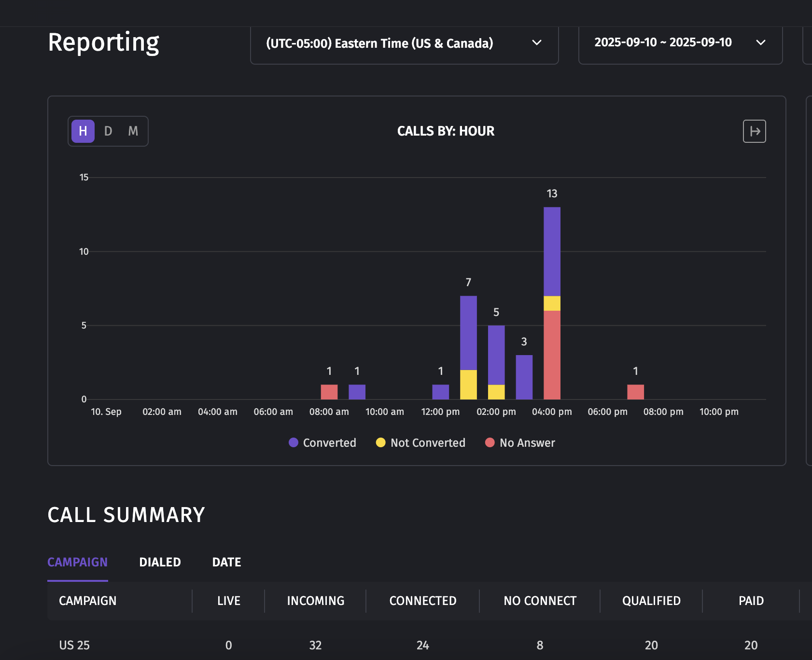Click the NO CONNECT column header
The image size is (812, 660).
click(x=540, y=601)
